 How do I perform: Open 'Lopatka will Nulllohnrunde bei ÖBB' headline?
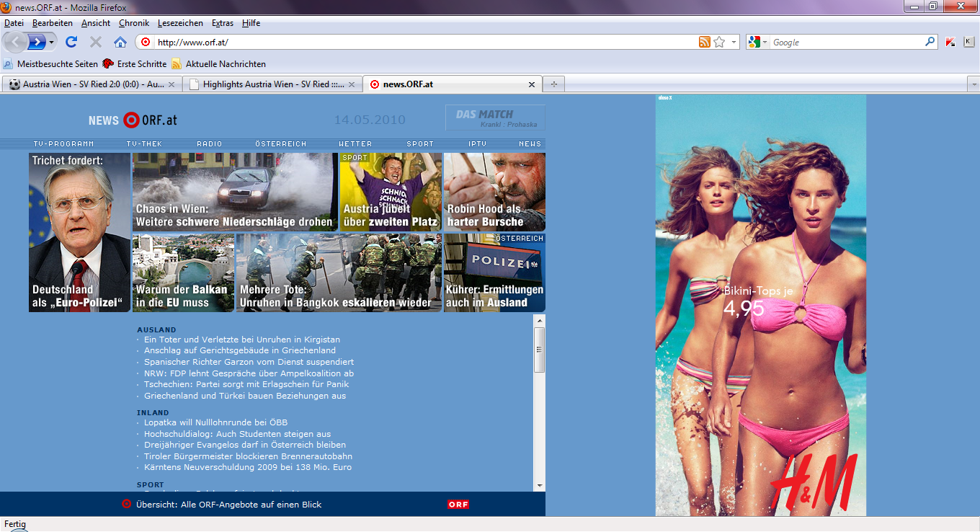pos(216,422)
